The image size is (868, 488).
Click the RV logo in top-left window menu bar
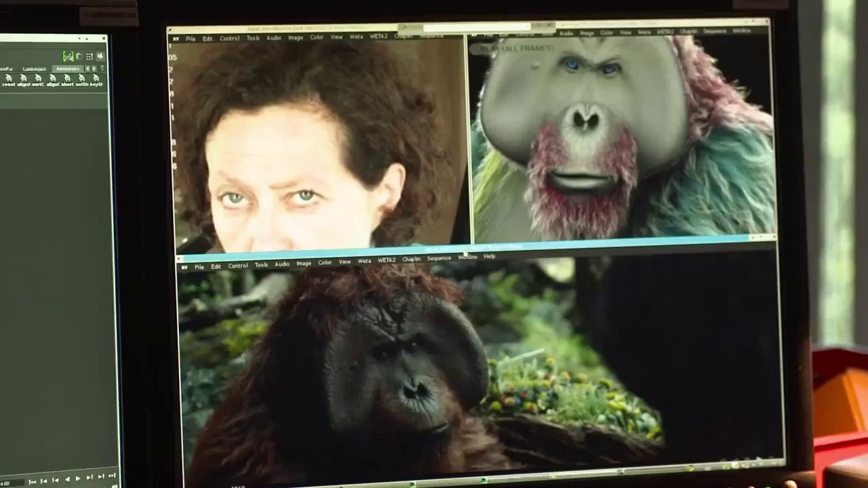(176, 39)
